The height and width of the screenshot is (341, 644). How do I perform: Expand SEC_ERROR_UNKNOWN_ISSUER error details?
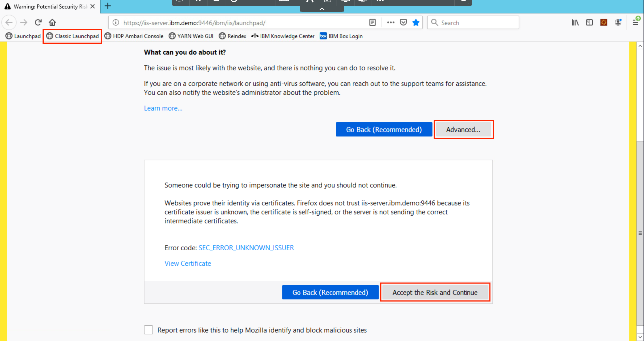(246, 247)
